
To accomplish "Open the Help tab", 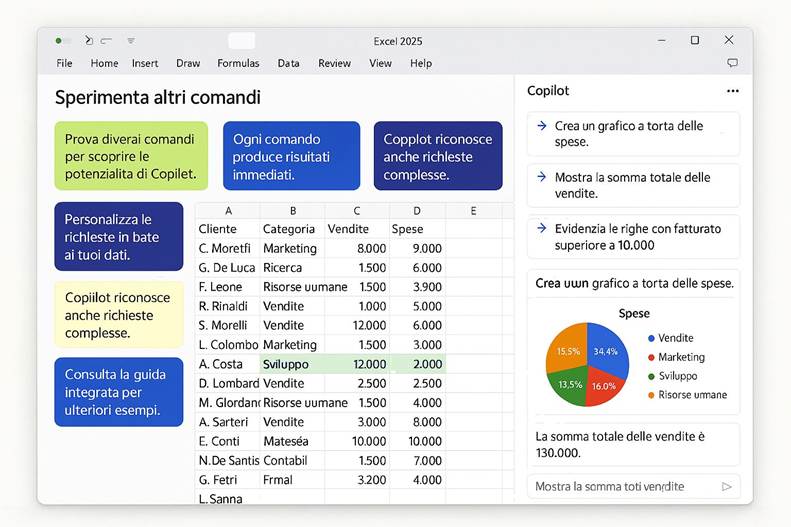I will (x=421, y=63).
